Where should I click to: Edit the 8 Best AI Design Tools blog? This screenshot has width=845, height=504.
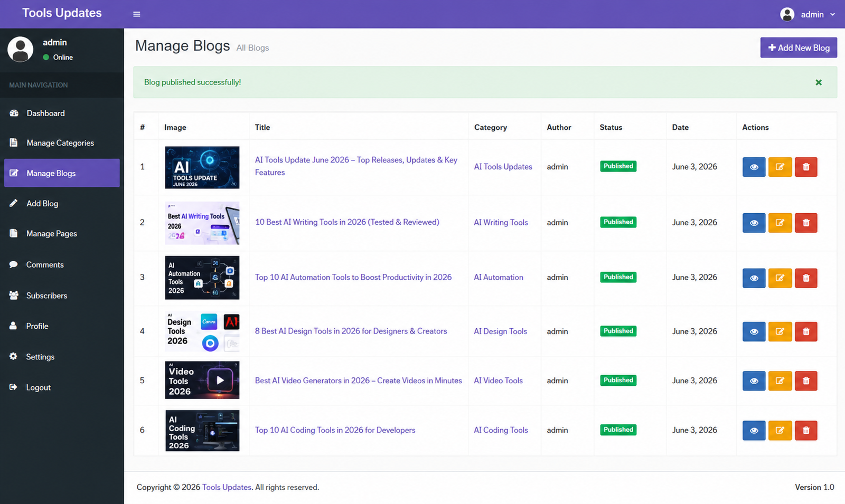780,331
